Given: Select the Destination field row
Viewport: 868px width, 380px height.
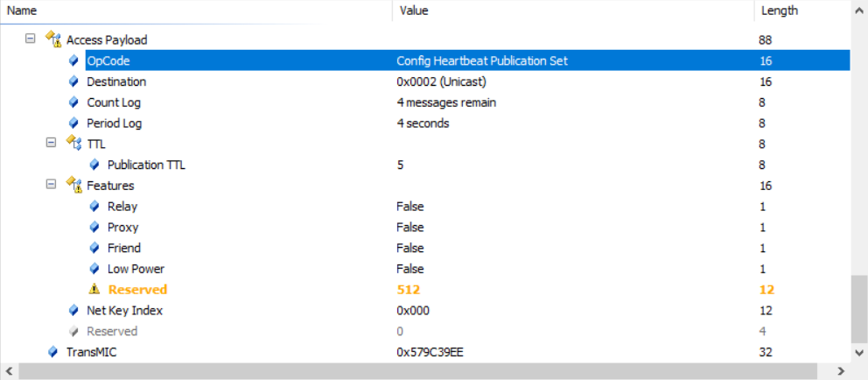Looking at the screenshot, I should tap(116, 81).
